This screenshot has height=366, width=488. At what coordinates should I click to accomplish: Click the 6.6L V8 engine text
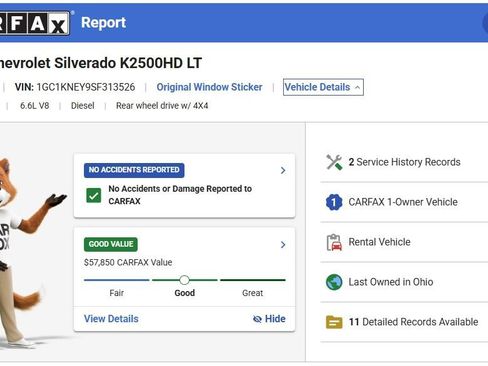[35, 106]
